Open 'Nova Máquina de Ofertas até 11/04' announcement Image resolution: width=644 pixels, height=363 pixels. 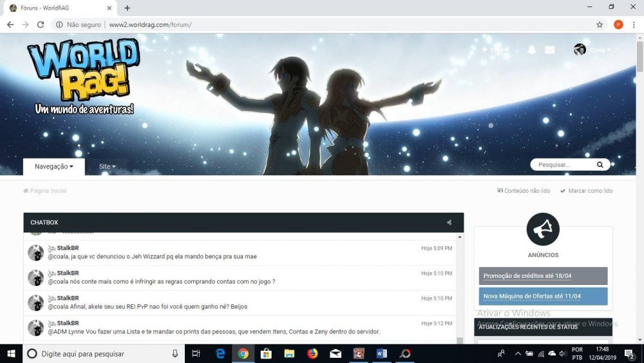click(x=543, y=296)
